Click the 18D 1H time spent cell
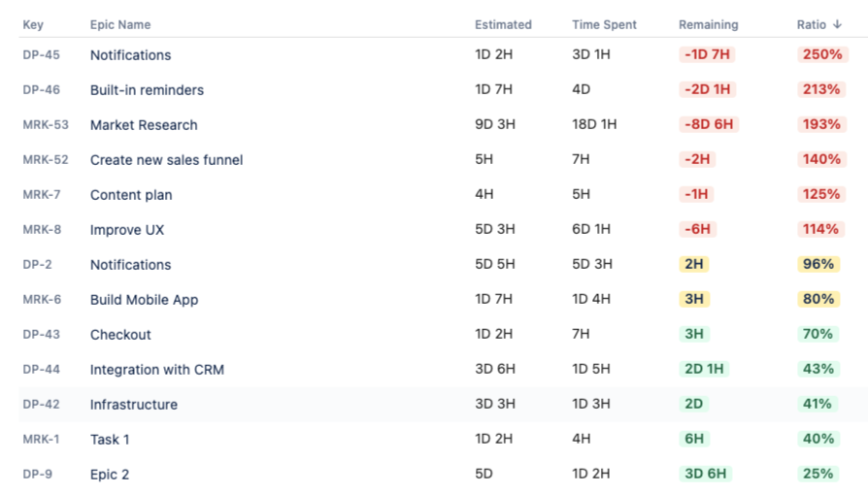 594,125
